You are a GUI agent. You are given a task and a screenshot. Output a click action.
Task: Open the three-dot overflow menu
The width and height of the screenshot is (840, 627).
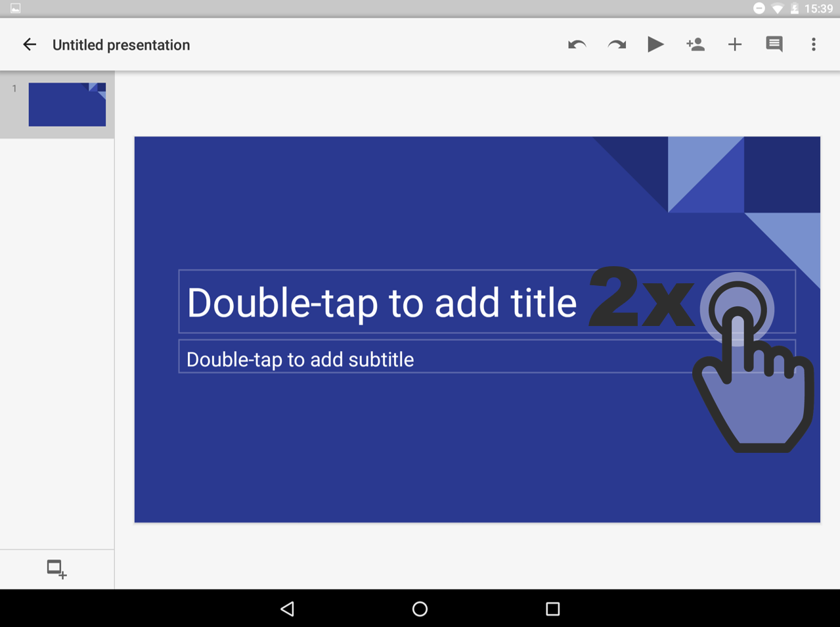tap(814, 45)
